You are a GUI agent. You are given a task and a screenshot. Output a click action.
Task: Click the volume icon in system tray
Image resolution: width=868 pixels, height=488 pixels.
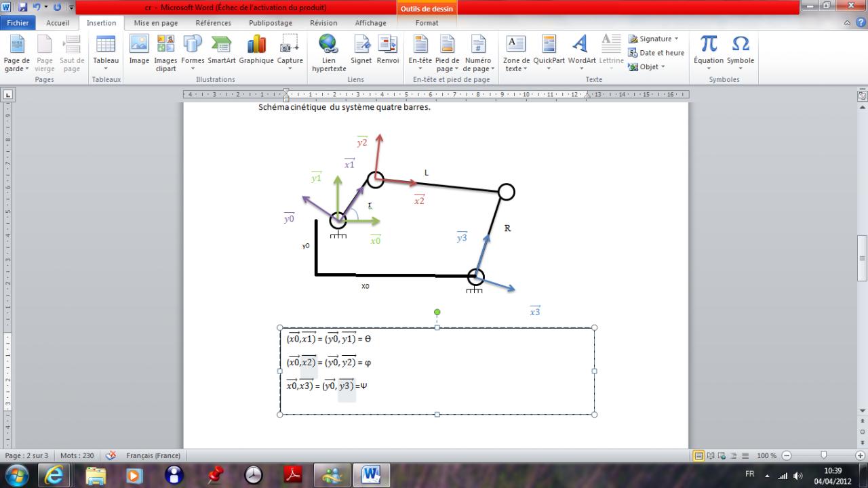[798, 476]
